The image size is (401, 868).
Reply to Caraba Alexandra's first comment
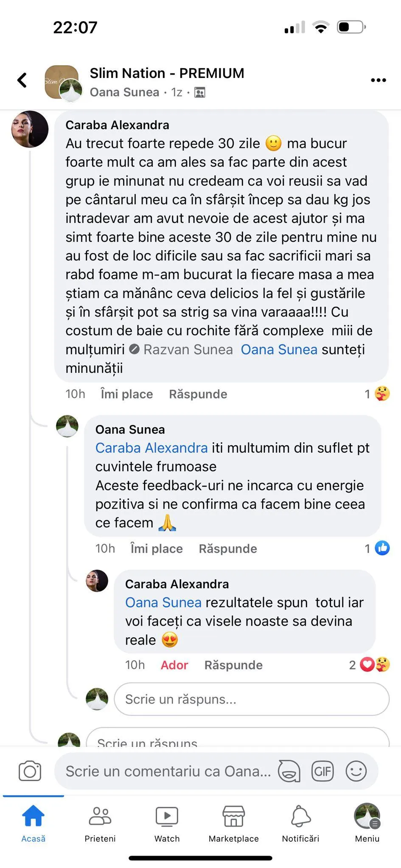[198, 394]
